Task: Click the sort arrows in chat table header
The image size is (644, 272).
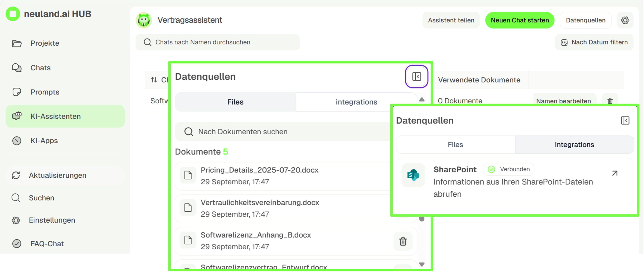Action: point(154,80)
